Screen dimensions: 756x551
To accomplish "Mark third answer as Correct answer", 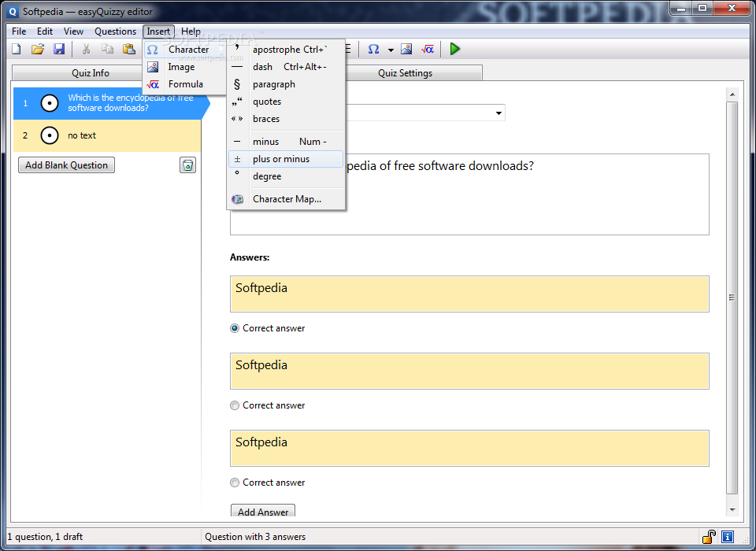I will pos(268,483).
